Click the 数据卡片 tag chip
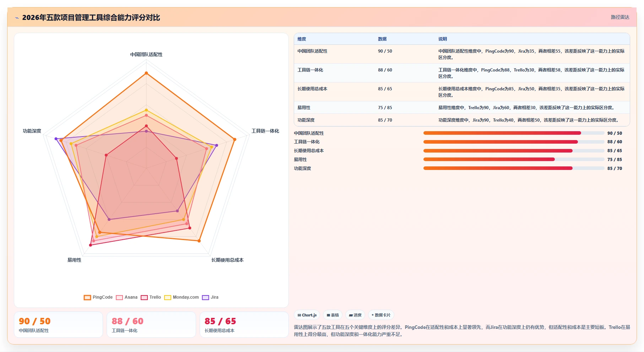644x352 pixels. (x=381, y=315)
